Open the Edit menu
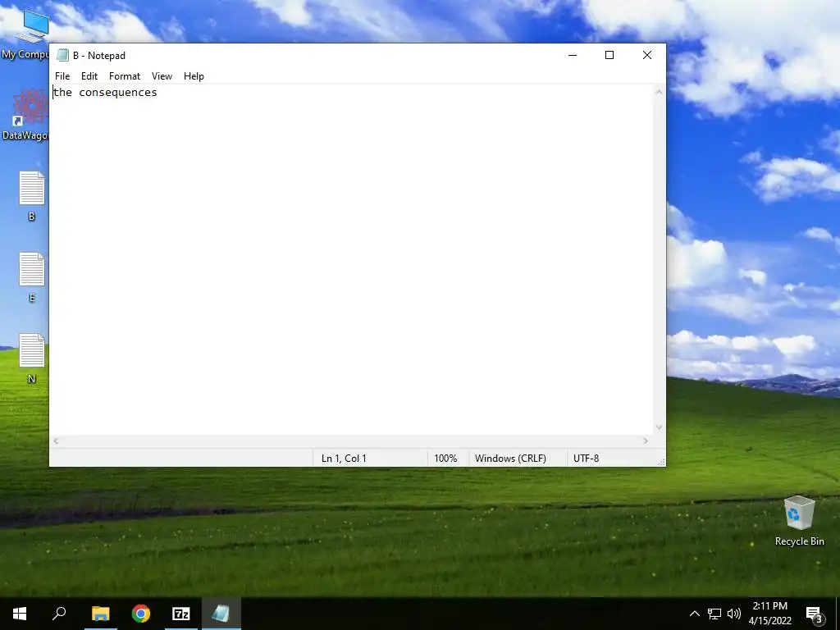 click(89, 76)
